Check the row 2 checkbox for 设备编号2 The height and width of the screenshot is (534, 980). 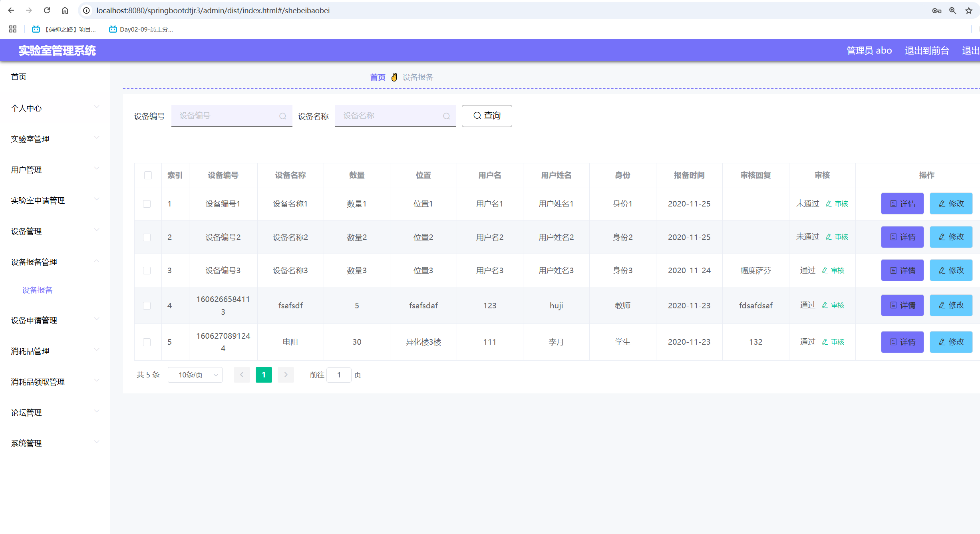(x=147, y=237)
